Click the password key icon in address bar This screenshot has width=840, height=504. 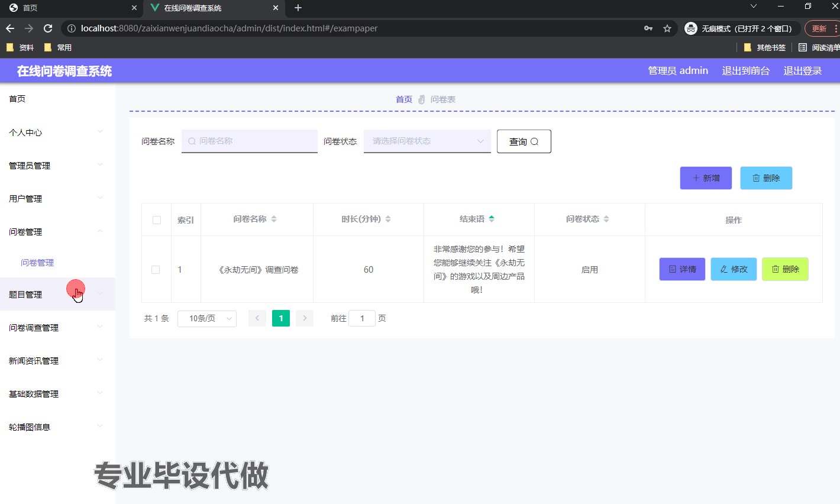(x=648, y=28)
